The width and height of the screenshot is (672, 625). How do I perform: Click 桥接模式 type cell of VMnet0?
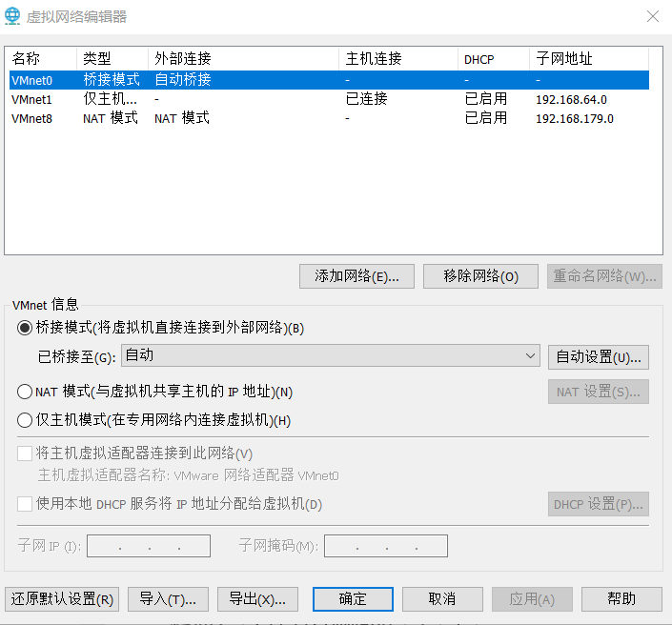[x=112, y=80]
